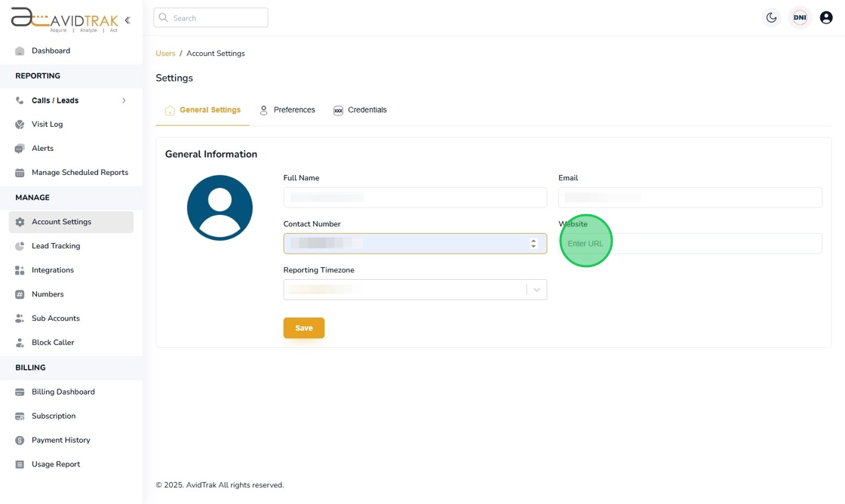The width and height of the screenshot is (845, 504).
Task: Click the Reporting Timezone select box
Action: tap(415, 290)
